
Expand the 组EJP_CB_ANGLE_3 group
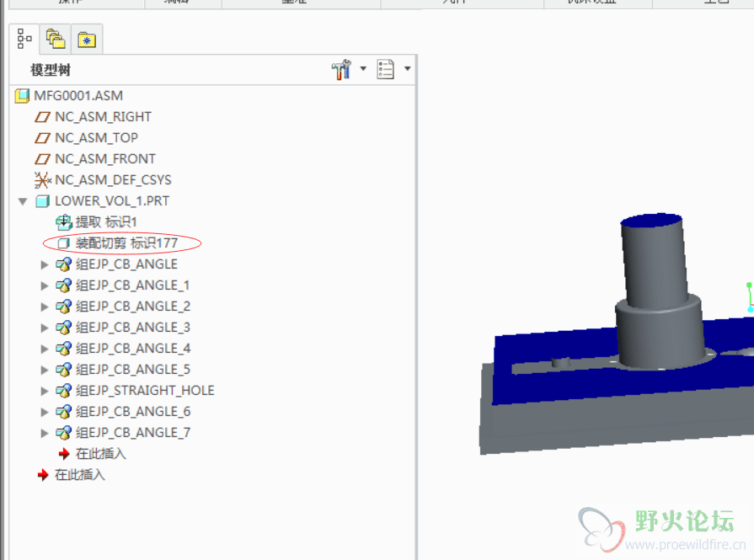pyautogui.click(x=45, y=328)
